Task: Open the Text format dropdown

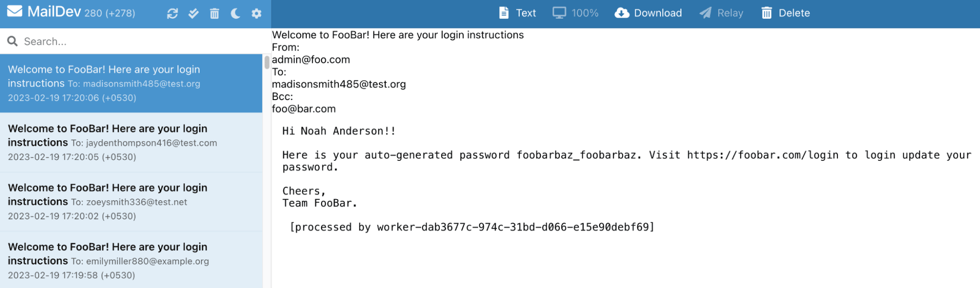Action: [517, 13]
